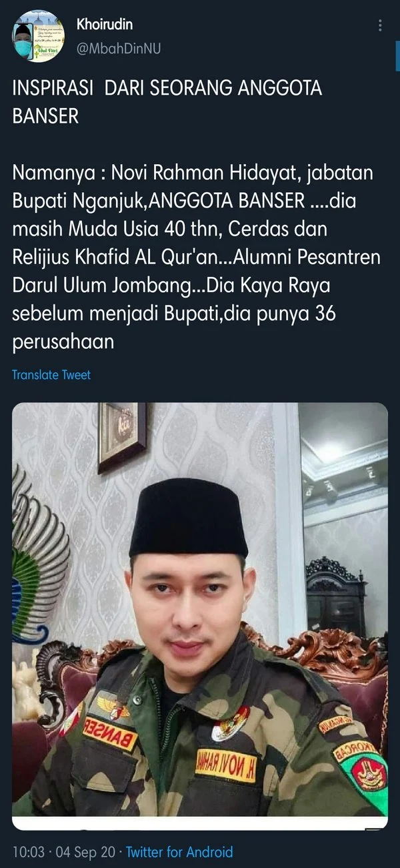Click the H. NOVI RAHMAN name tag in photo
This screenshot has width=400, height=868.
tap(227, 763)
